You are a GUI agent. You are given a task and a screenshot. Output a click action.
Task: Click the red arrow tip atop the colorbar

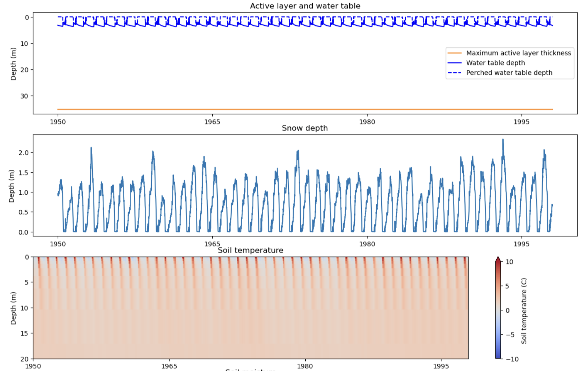(498, 260)
